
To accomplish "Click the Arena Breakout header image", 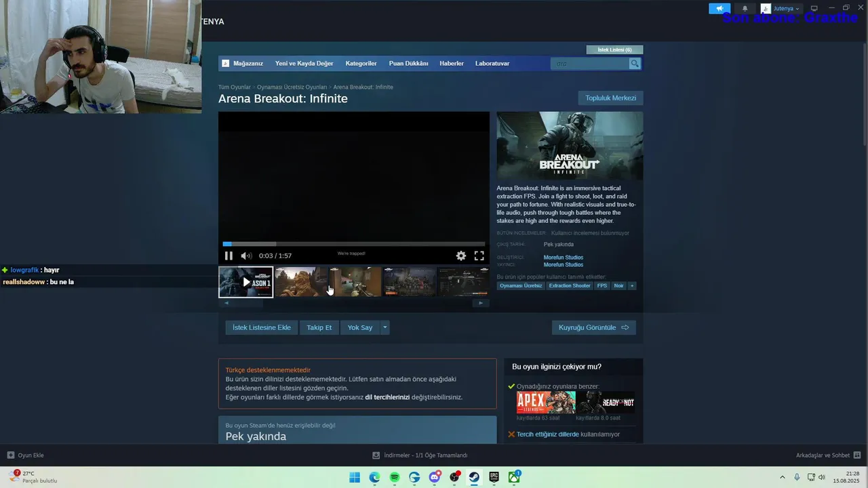I will pos(570,145).
